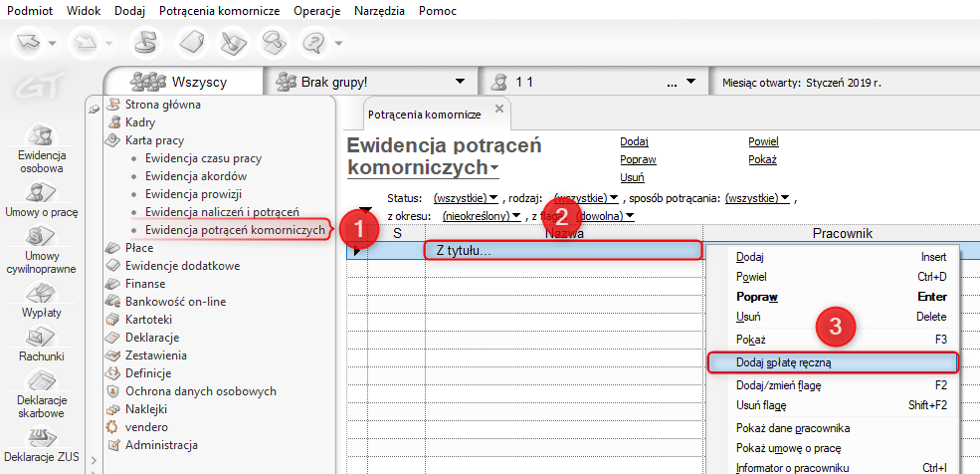
Task: Open Umowy cywilnoprawne sidebar icon
Action: click(42, 251)
